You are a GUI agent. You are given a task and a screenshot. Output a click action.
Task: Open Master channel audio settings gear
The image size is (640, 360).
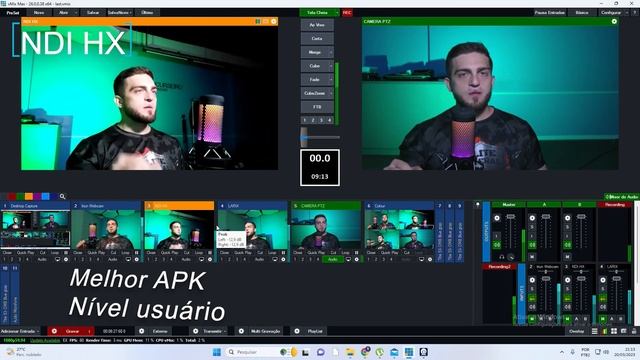coord(497,218)
